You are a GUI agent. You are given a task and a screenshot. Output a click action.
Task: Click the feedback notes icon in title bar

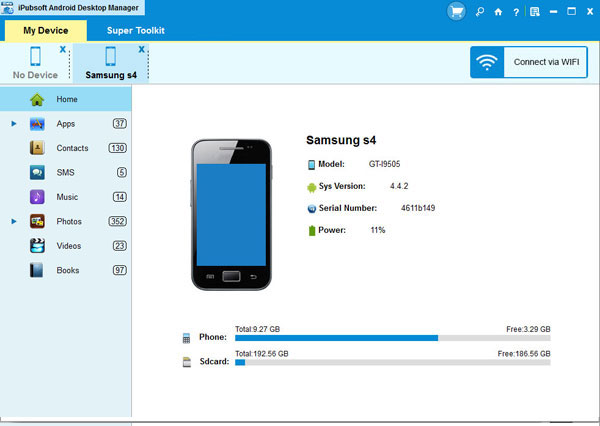[x=535, y=12]
